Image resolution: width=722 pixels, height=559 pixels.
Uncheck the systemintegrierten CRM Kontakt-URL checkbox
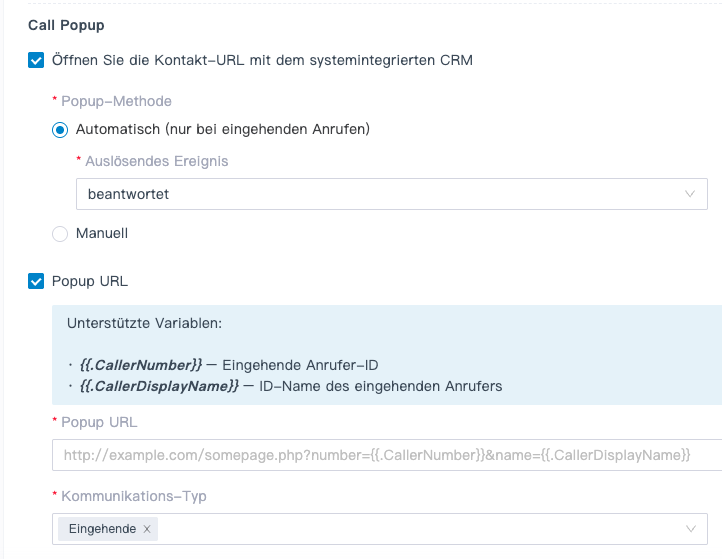coord(36,60)
